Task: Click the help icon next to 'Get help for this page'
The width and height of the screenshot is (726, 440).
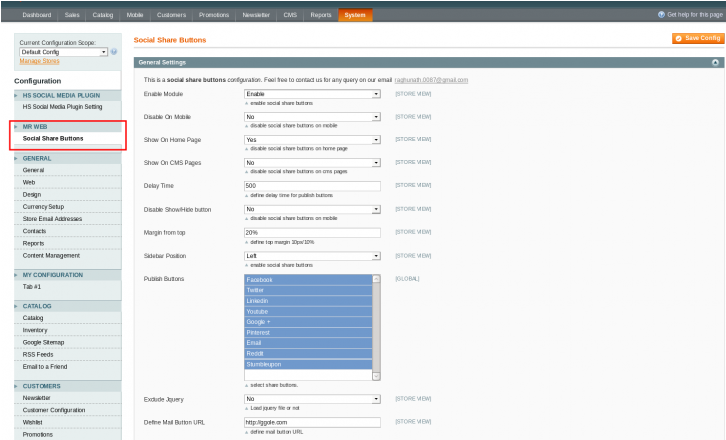Action: (660, 15)
